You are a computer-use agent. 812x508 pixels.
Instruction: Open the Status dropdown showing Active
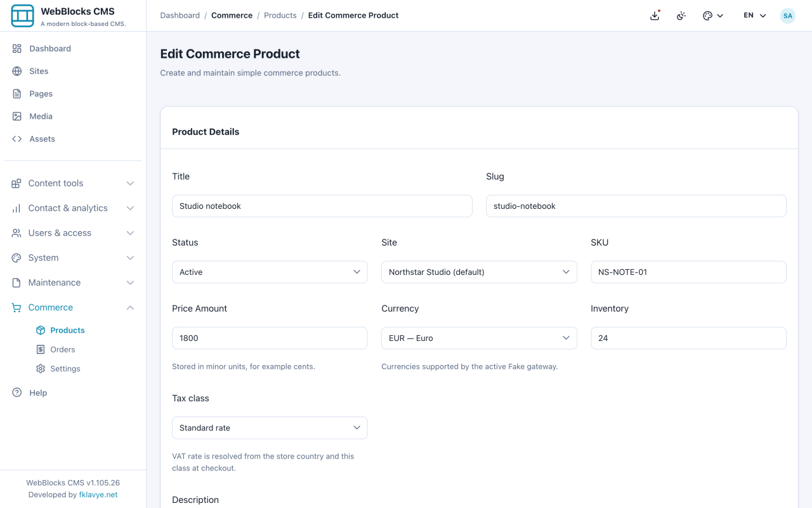270,272
